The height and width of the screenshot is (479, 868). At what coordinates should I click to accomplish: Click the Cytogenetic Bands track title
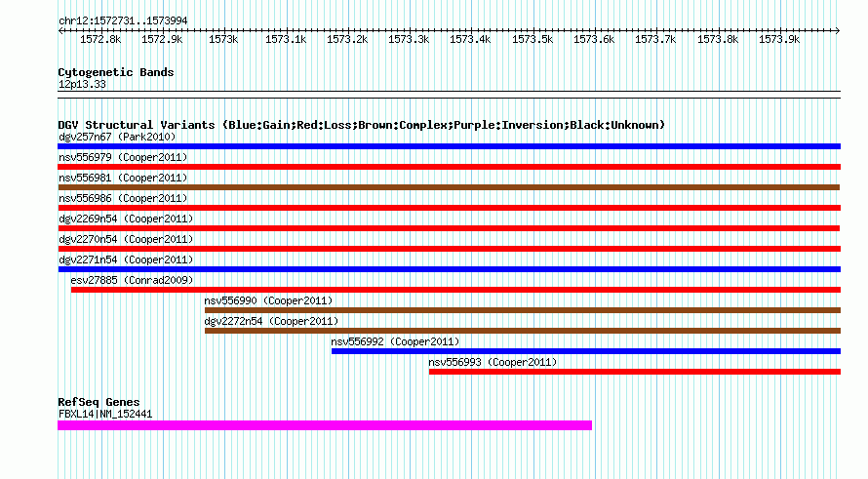pyautogui.click(x=116, y=72)
